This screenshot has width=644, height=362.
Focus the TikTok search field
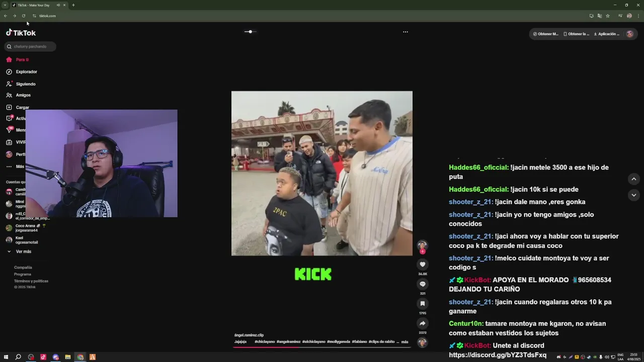tap(31, 46)
